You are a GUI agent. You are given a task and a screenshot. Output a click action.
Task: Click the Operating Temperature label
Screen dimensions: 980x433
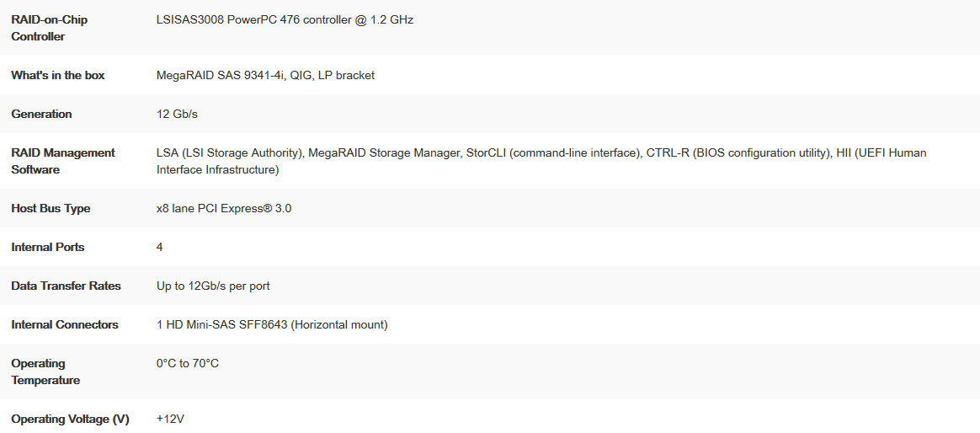45,372
